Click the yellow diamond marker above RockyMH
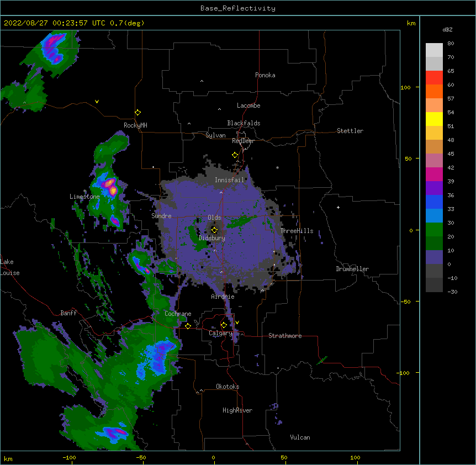Viewport: 476px width, 465px height. [138, 113]
